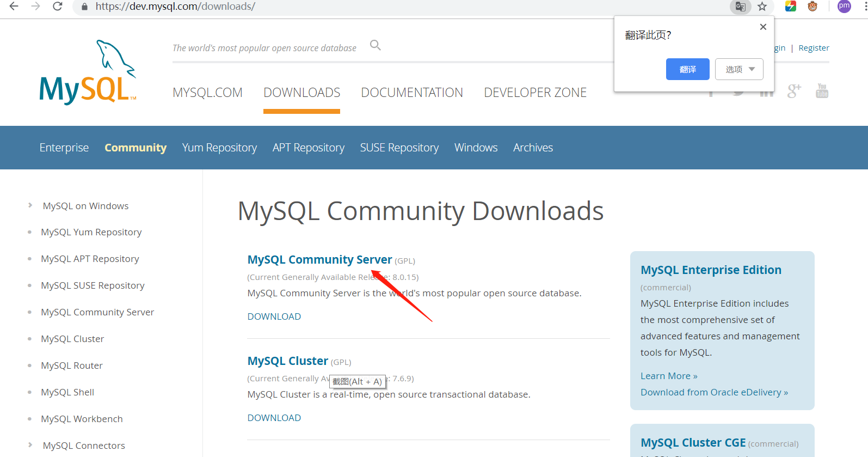
Task: Open MySQL Community Server sidebar link
Action: [x=97, y=312]
